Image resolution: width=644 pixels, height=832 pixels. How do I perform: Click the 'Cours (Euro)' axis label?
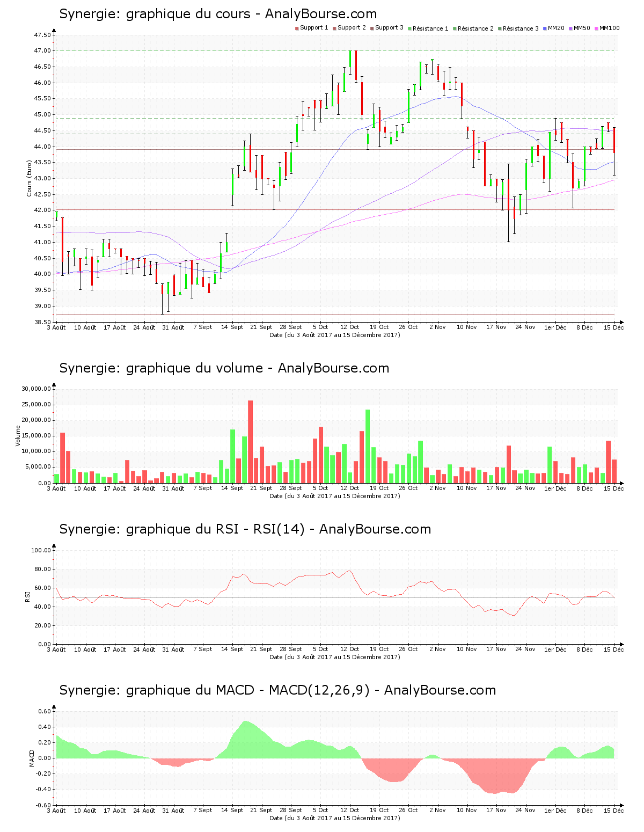click(x=30, y=178)
